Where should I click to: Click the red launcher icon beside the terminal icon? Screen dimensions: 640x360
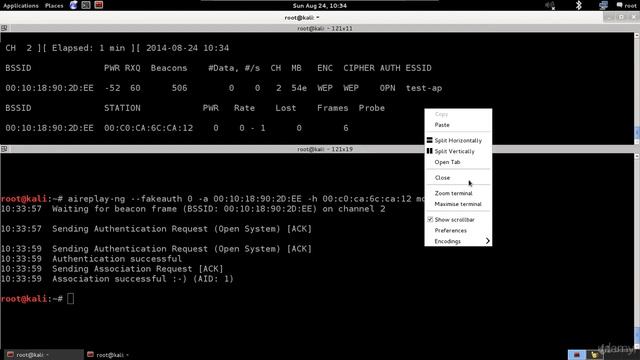[x=98, y=5]
